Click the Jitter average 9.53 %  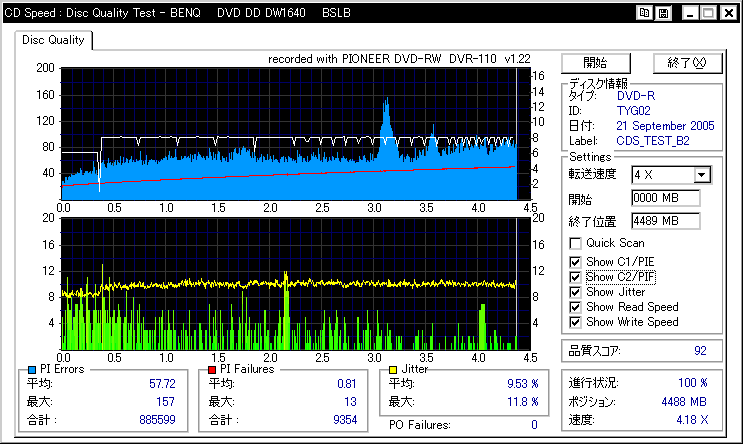coord(523,384)
